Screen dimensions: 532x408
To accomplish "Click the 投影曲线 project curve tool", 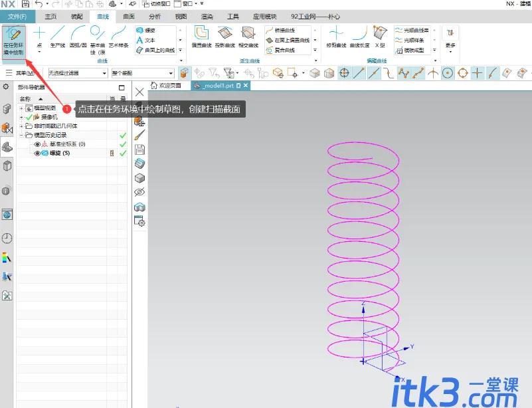I will click(225, 37).
